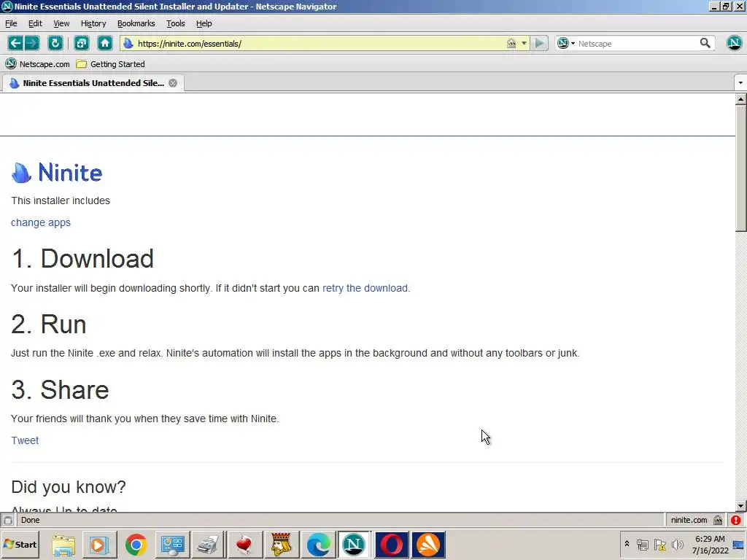The height and width of the screenshot is (560, 747).
Task: Go to the Home page icon
Action: click(x=105, y=43)
